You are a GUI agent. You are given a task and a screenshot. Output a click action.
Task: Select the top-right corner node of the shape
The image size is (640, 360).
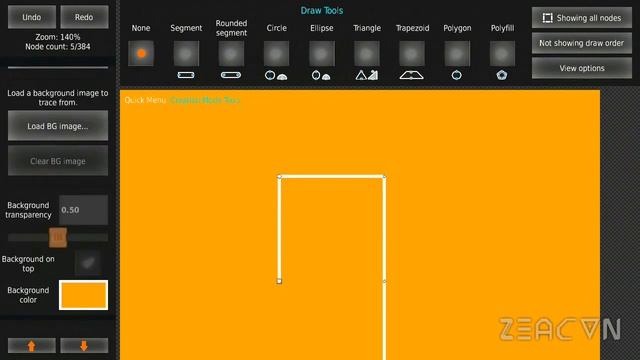(x=384, y=177)
